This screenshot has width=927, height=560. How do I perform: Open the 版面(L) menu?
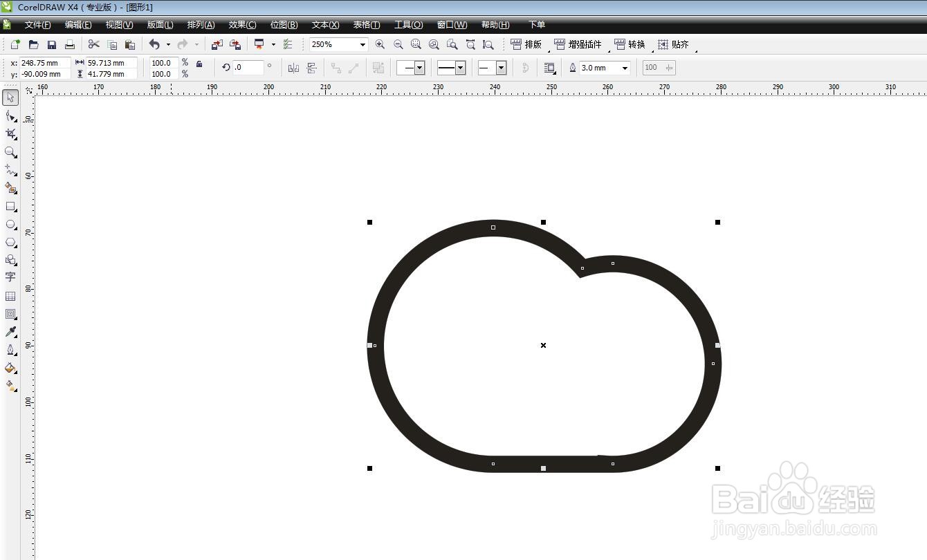pyautogui.click(x=160, y=25)
